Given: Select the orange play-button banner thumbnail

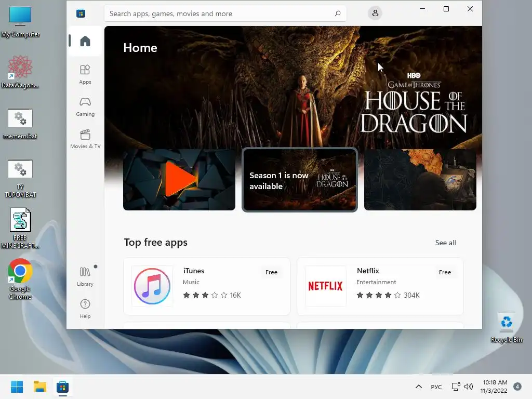Looking at the screenshot, I should coord(179,180).
